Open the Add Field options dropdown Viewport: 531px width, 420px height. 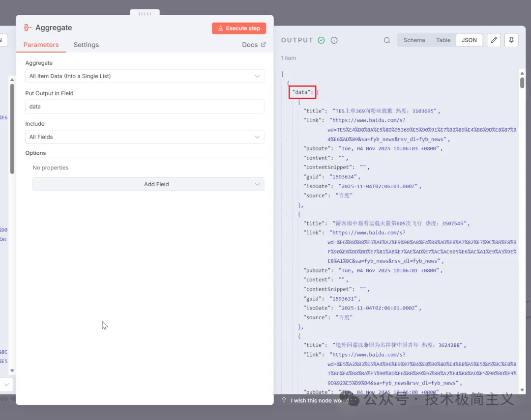click(148, 184)
